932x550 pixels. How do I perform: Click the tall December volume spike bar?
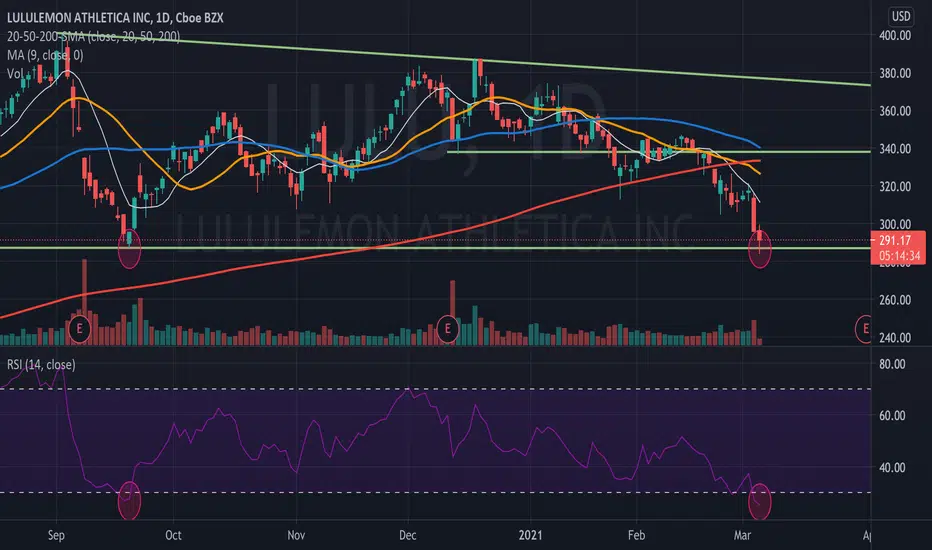pos(453,313)
